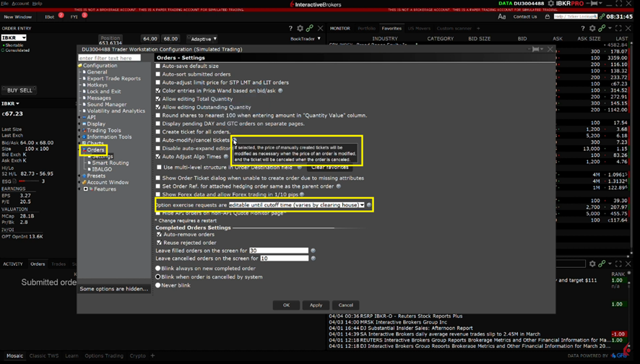This screenshot has height=364, width=640.
Task: Open the IBKR ticker symbol dropdown
Action: click(14, 38)
